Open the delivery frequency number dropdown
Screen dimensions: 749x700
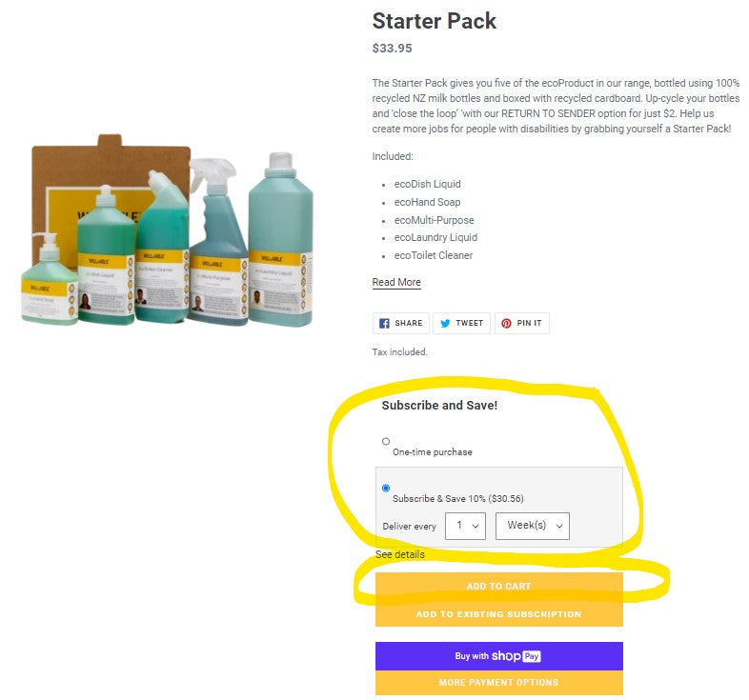(465, 526)
